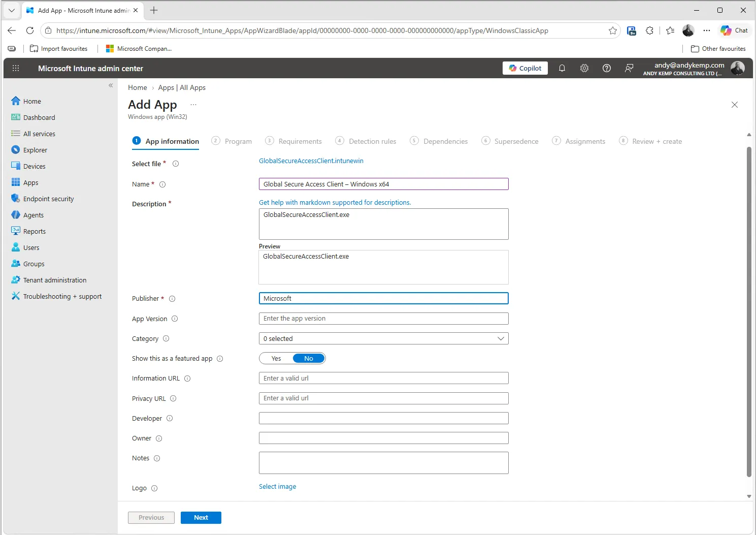Screen dimensions: 756x535
Task: Click the Description text area
Action: pos(384,224)
